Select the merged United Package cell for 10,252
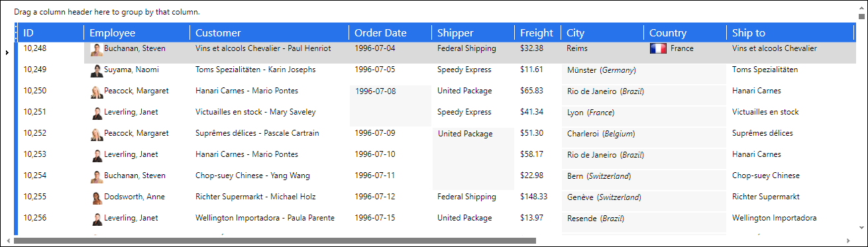 tap(473, 159)
